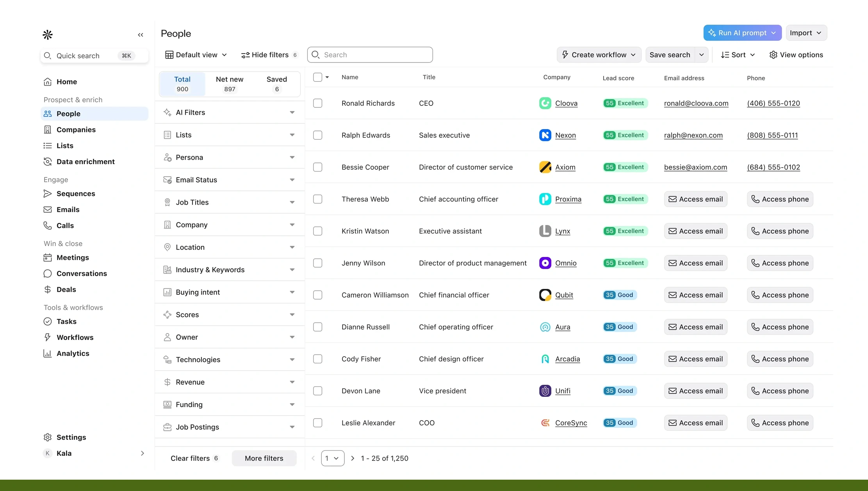
Task: Click the Cloova company logo icon
Action: pyautogui.click(x=545, y=103)
